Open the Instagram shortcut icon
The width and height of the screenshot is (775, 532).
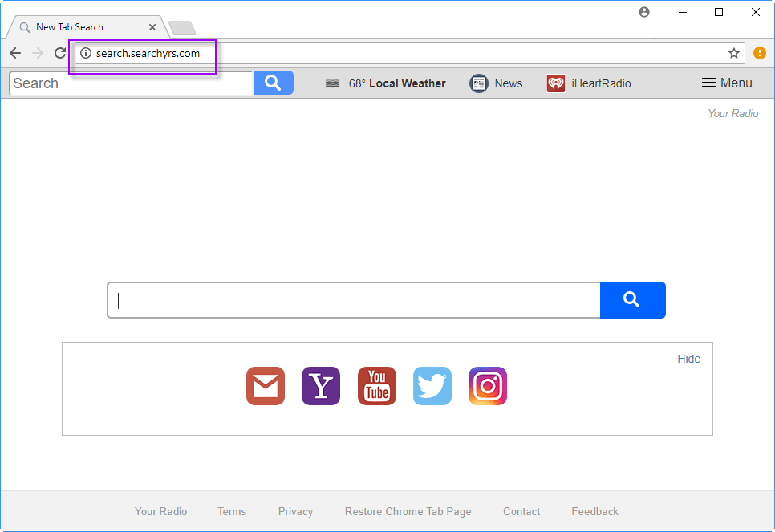pyautogui.click(x=488, y=386)
